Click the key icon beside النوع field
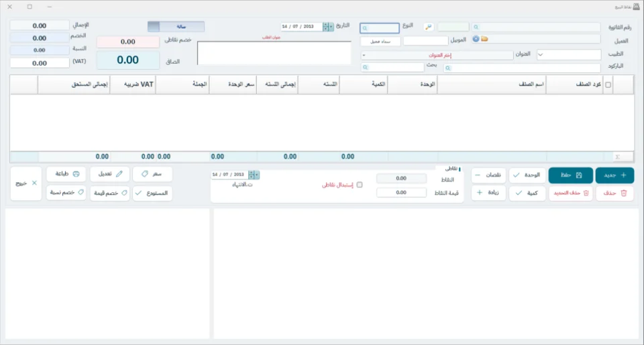Screen dimensions: 644x345 (429, 27)
